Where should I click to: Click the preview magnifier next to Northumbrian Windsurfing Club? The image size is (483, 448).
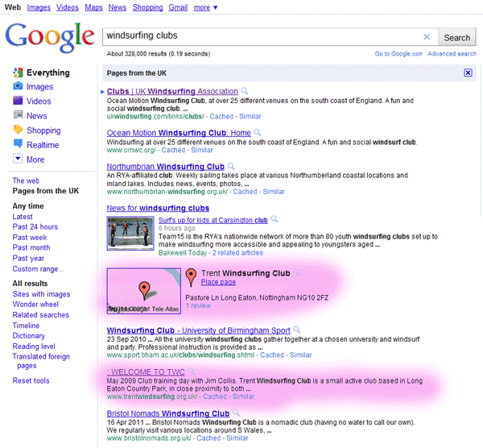(231, 167)
